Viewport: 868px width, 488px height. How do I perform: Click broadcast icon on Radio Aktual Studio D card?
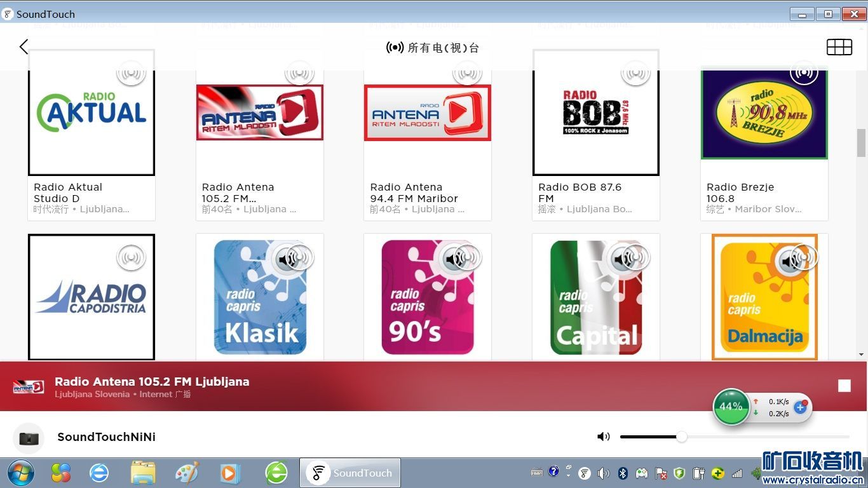point(131,73)
